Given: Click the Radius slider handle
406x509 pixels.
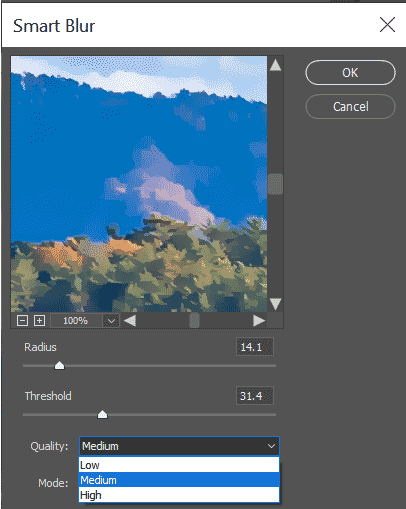Looking at the screenshot, I should click(x=59, y=365).
